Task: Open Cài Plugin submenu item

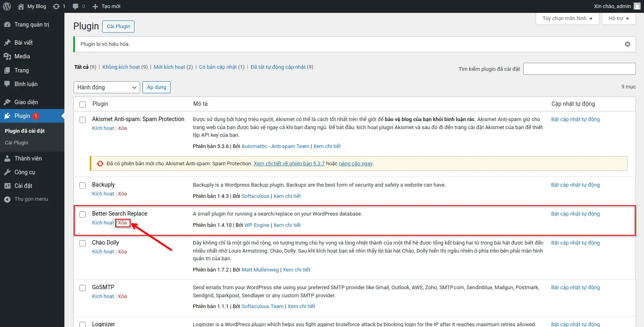Action: coord(17,143)
